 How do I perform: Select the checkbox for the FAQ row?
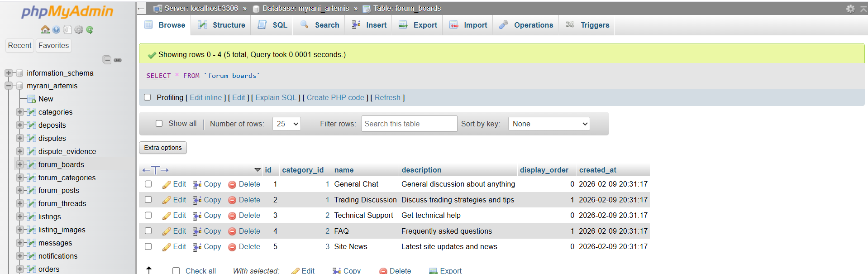pos(148,231)
